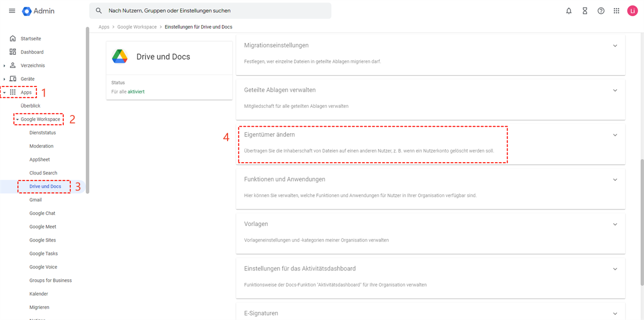Click the Google Workspace breadcrumb link

click(137, 27)
